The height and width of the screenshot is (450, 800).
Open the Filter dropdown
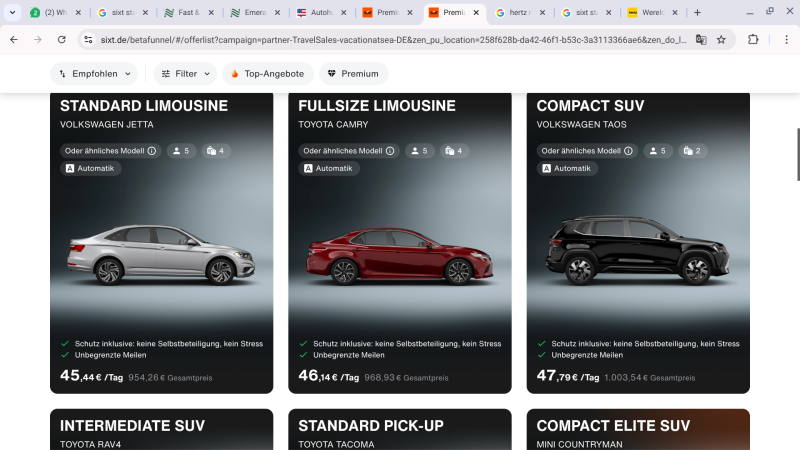coord(185,73)
